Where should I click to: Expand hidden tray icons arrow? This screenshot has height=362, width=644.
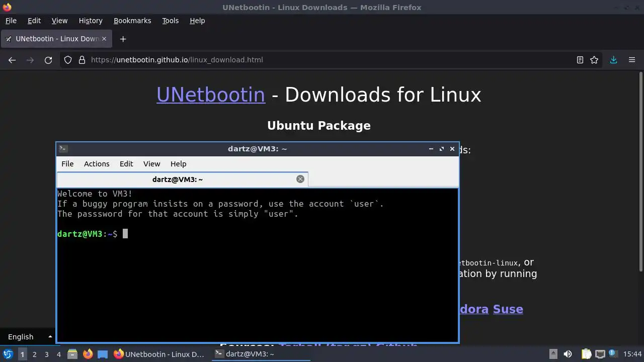[553, 354]
